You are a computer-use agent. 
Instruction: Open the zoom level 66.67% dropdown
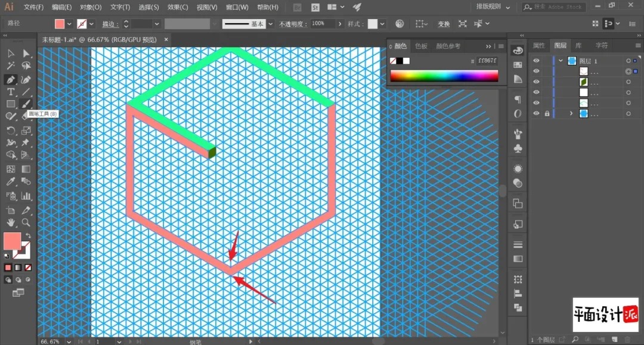(x=69, y=341)
